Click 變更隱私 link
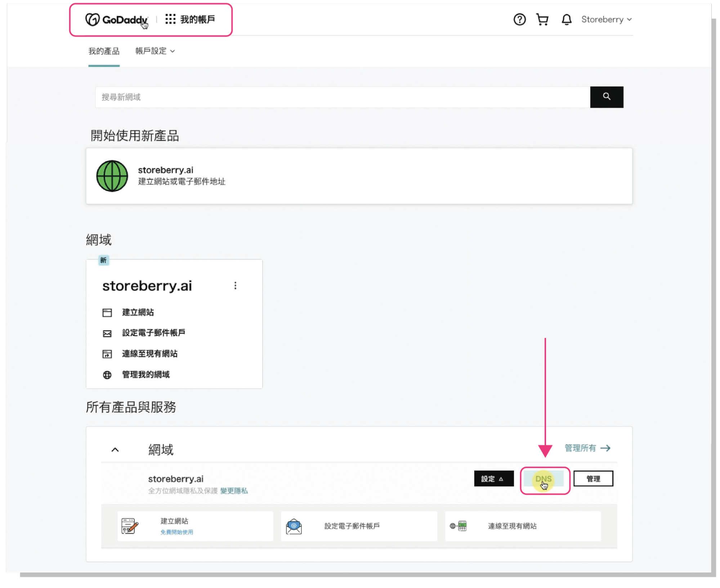 click(x=234, y=491)
